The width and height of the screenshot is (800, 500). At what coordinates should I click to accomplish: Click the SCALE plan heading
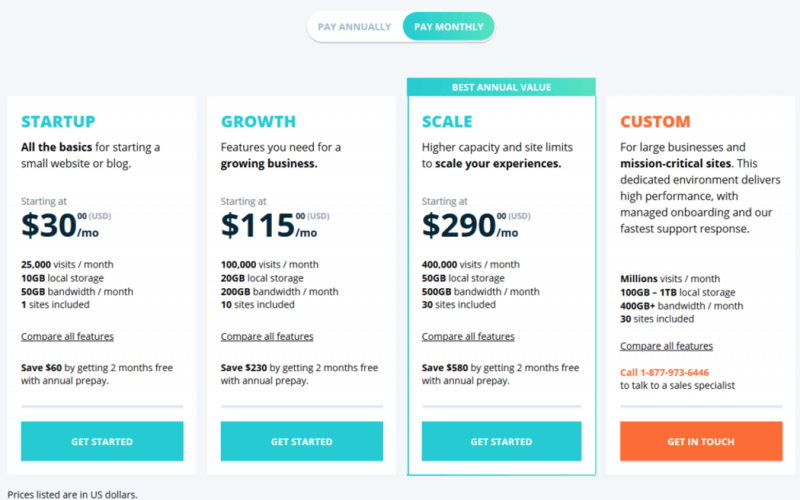point(446,122)
